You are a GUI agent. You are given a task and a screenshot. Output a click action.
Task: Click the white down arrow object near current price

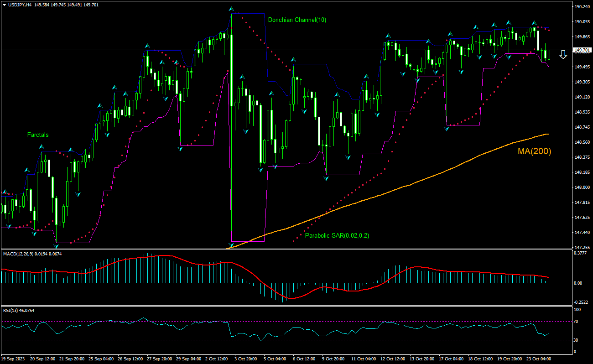coord(562,55)
